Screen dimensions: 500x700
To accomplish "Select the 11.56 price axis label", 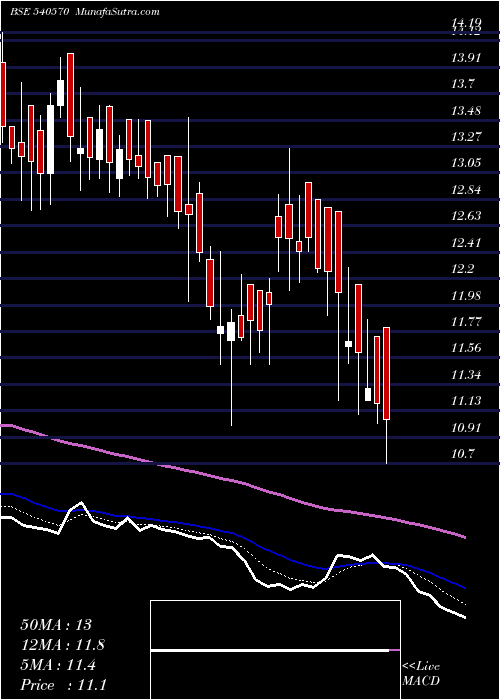I will [466, 348].
